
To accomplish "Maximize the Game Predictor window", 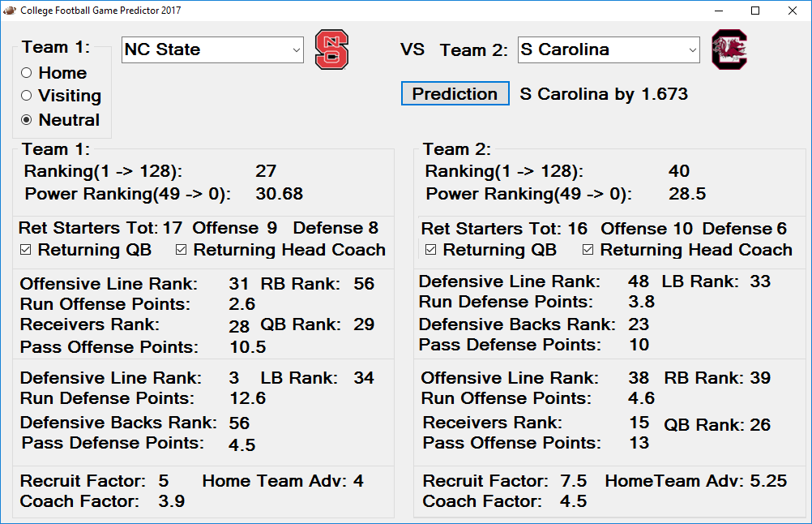I will [x=755, y=11].
